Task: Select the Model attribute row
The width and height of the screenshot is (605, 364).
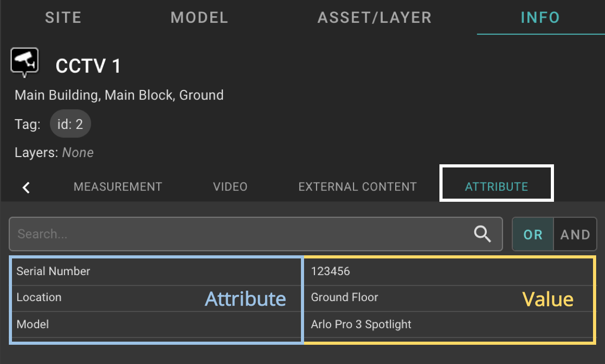Action: point(302,324)
